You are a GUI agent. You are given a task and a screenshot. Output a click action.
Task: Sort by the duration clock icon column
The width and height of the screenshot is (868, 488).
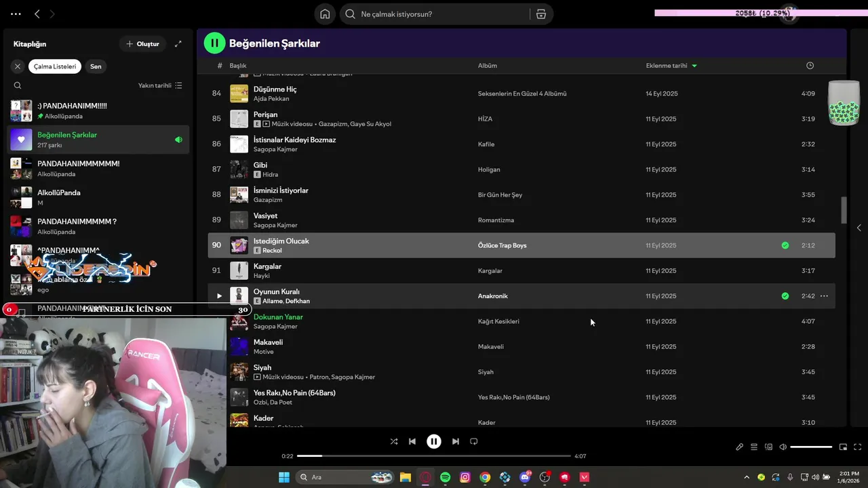click(810, 66)
